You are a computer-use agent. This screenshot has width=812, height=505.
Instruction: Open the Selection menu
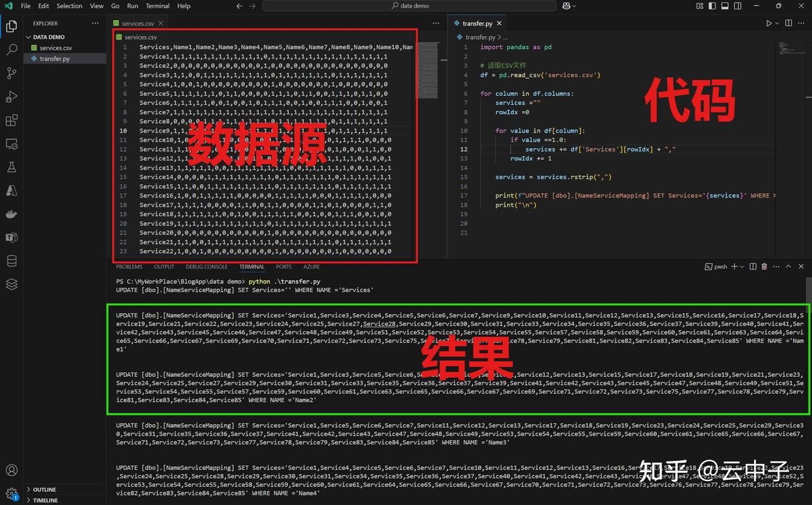point(69,6)
